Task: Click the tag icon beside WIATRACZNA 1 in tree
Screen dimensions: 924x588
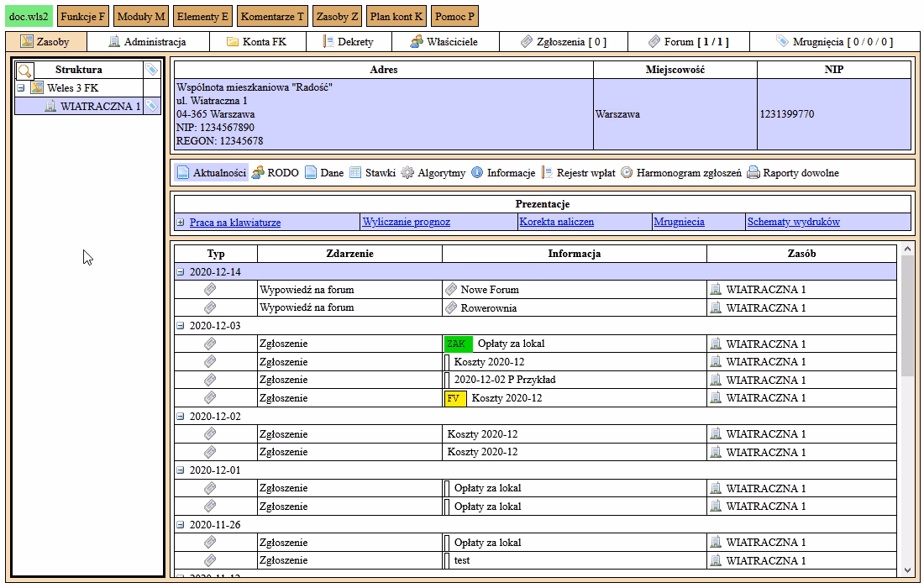Action: coord(151,106)
